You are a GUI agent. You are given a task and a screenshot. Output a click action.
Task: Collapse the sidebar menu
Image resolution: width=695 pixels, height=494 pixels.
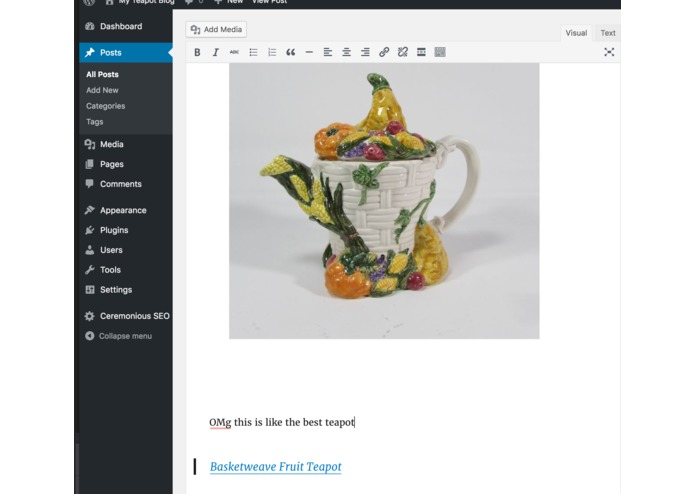coord(118,336)
